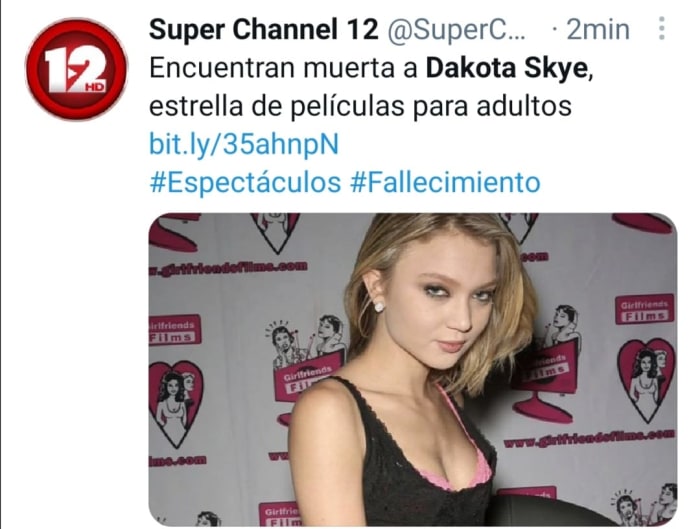
Task: Open the Super Channel 12 display name
Action: click(263, 30)
